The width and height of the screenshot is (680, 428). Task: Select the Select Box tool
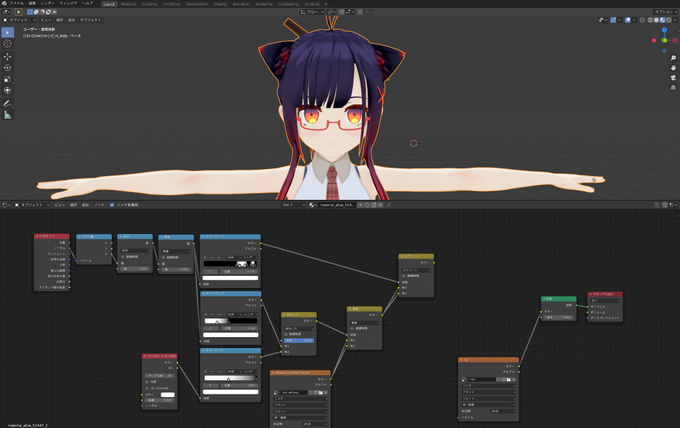[x=7, y=32]
